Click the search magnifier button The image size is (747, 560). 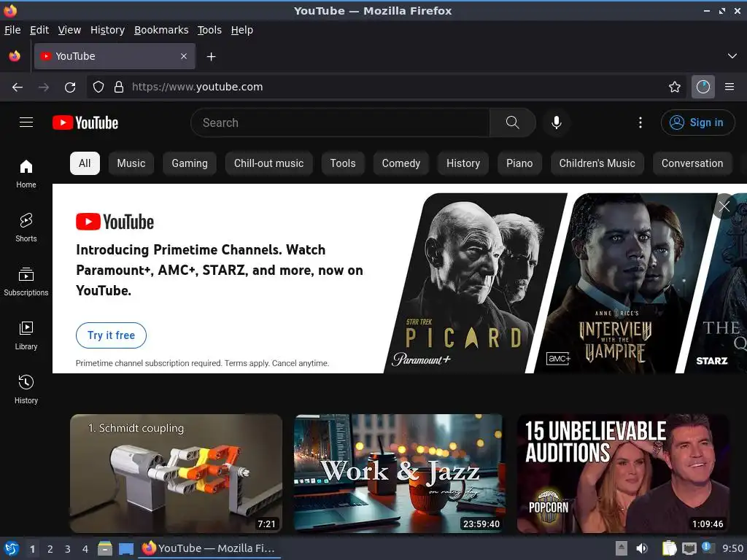[512, 122]
